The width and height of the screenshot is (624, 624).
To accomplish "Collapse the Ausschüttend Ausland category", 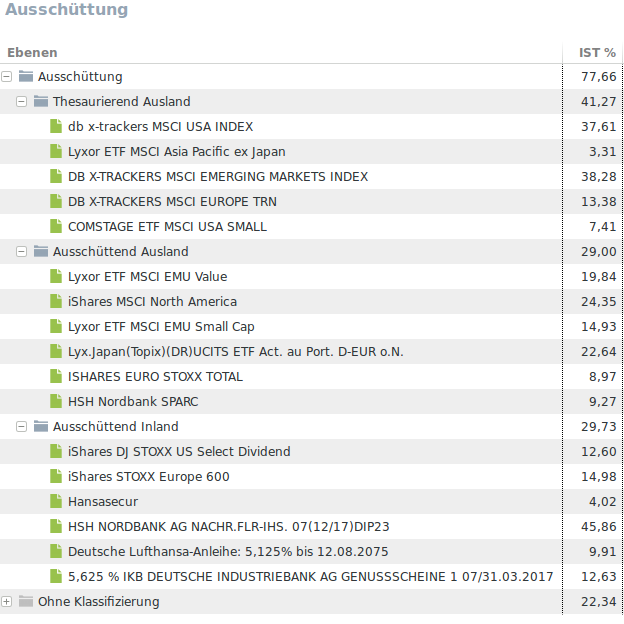I will click(x=21, y=252).
